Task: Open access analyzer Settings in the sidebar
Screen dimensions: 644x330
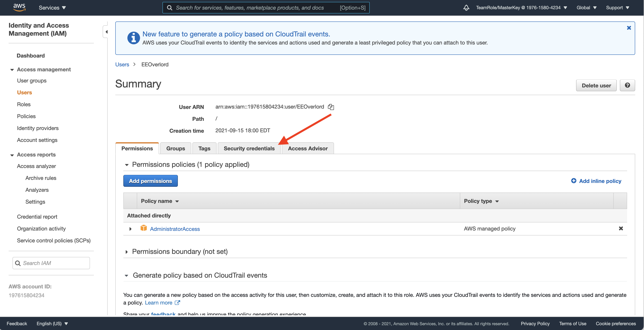Action: pyautogui.click(x=35, y=202)
